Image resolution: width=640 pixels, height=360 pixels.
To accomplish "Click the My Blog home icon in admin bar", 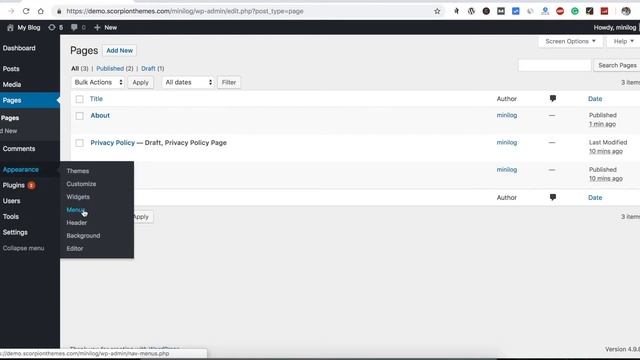I will 10,27.
